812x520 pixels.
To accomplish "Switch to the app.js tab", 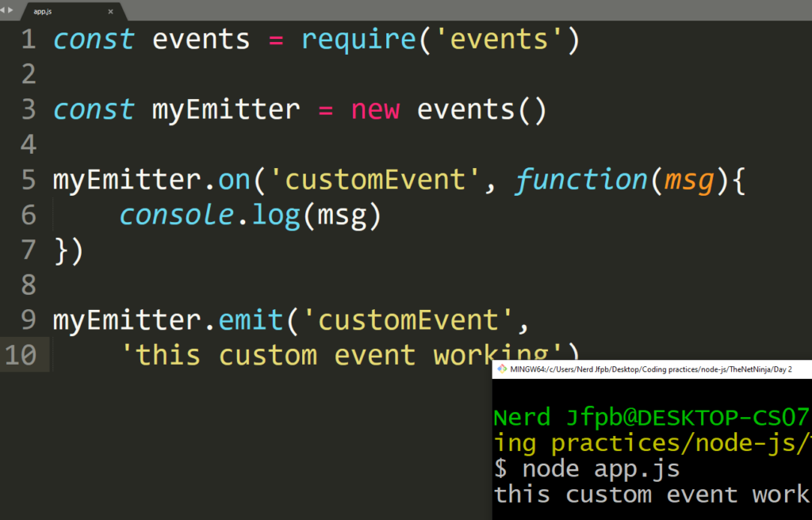I will (72, 11).
